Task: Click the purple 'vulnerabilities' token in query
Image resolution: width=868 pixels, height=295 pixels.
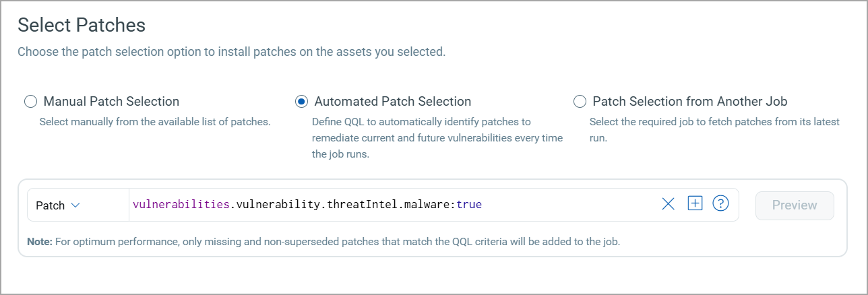Action: (x=181, y=205)
